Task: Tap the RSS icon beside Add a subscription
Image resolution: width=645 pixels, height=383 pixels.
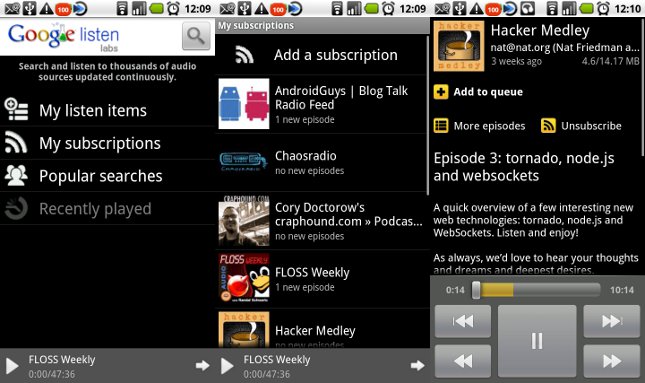Action: 244,55
